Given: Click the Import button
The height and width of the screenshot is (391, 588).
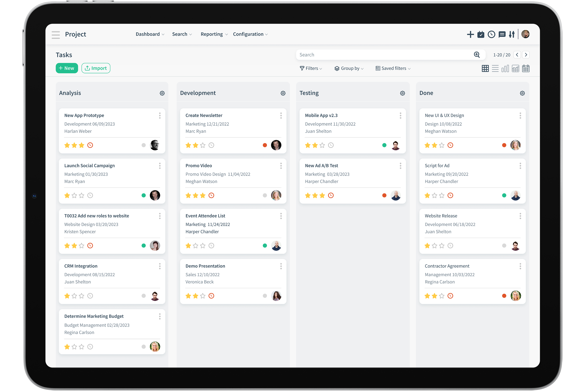Looking at the screenshot, I should [96, 68].
